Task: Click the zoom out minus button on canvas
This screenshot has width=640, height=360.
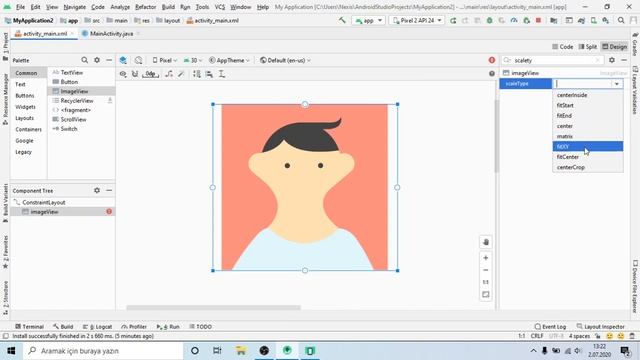Action: [x=486, y=270]
